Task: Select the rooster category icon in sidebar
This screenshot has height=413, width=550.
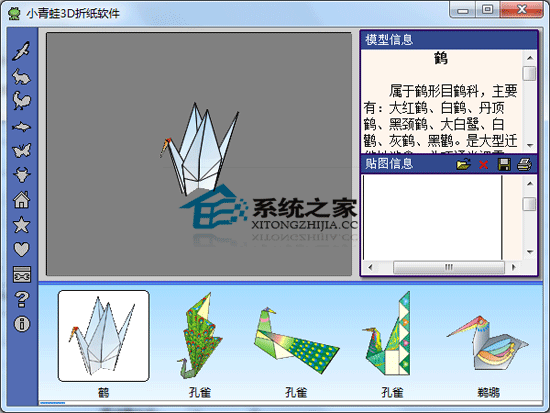Action: click(x=21, y=101)
